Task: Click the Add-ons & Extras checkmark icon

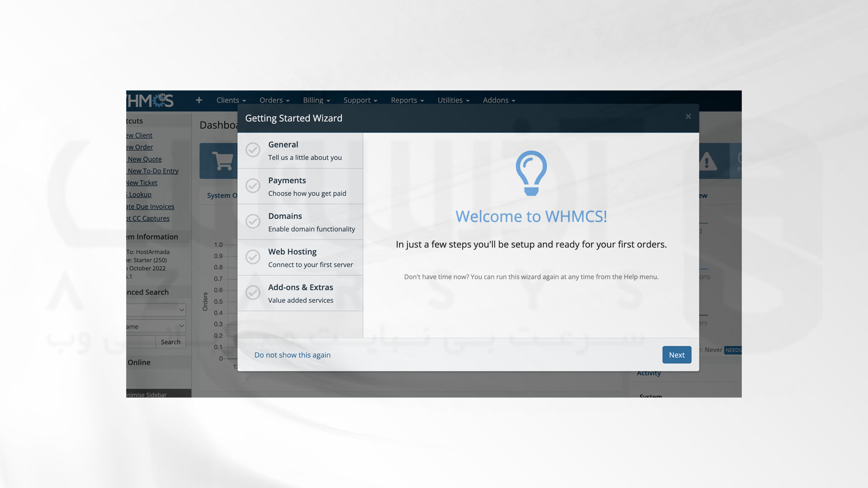Action: pyautogui.click(x=253, y=292)
